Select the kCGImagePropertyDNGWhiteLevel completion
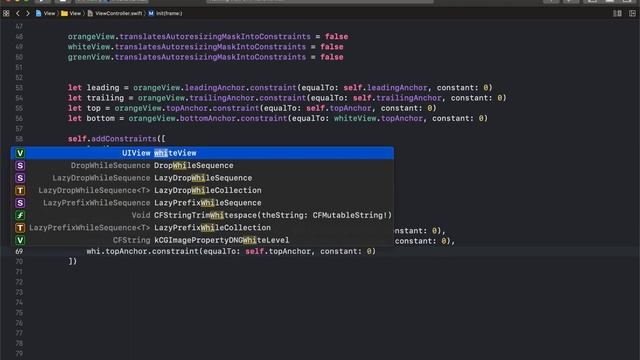This screenshot has width=640, height=360. (x=202, y=240)
